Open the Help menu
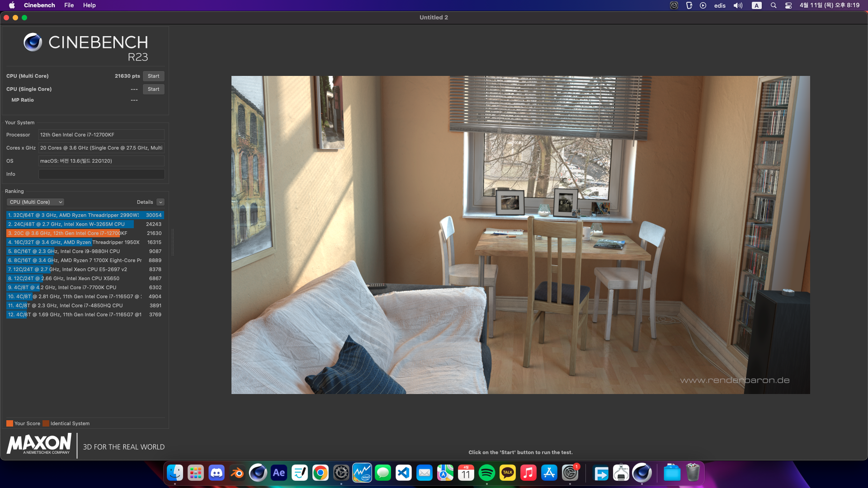Viewport: 868px width, 488px height. [x=89, y=5]
